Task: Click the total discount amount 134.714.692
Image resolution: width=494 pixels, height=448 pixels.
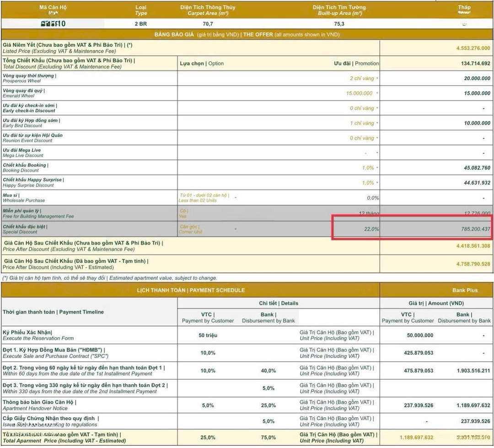Action: click(x=475, y=64)
